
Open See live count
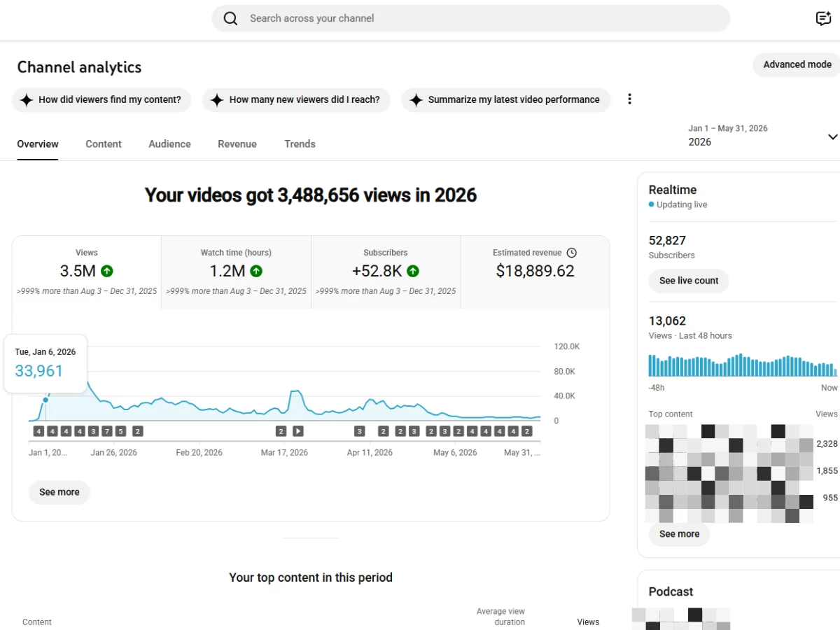689,281
